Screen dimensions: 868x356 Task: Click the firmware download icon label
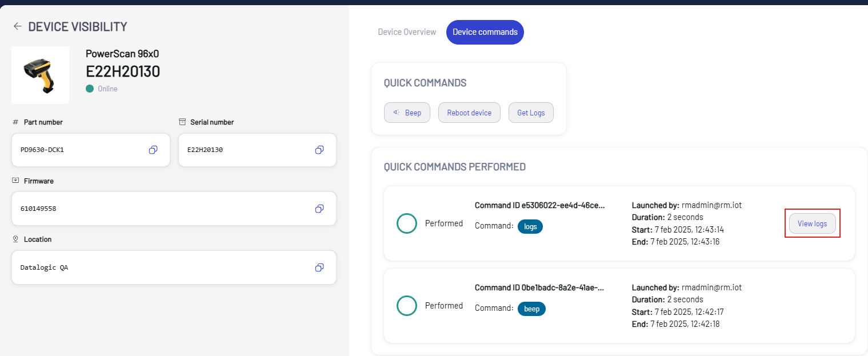tap(15, 181)
